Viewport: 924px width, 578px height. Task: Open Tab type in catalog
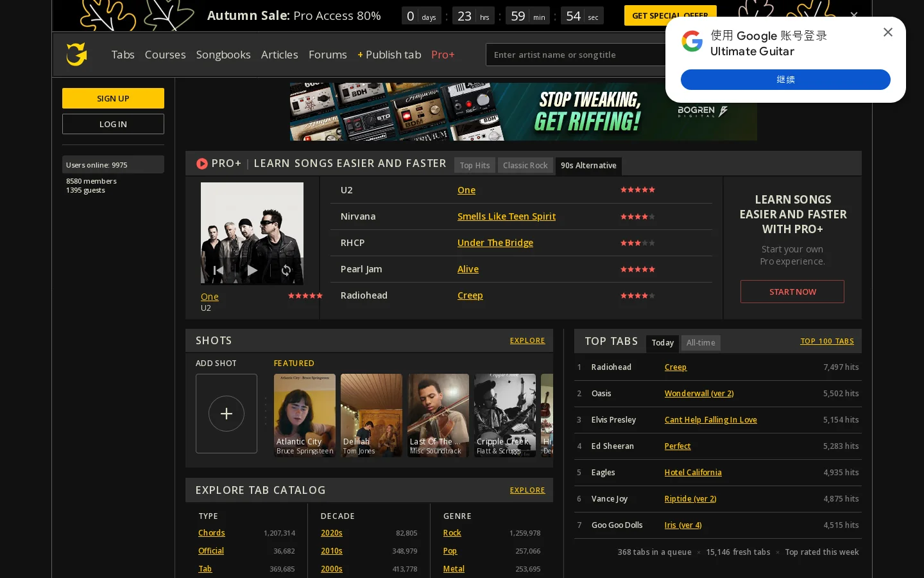pos(205,569)
